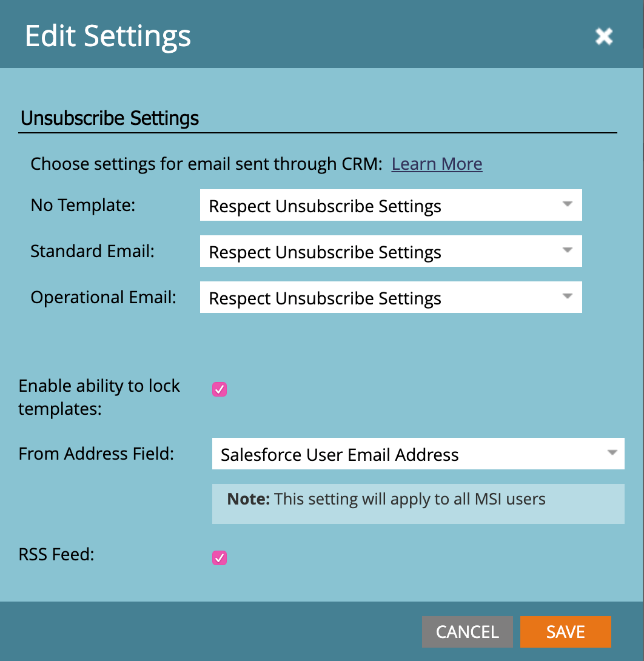The width and height of the screenshot is (644, 661).
Task: Expand the Operational Email dropdown arrow
Action: [x=568, y=297]
